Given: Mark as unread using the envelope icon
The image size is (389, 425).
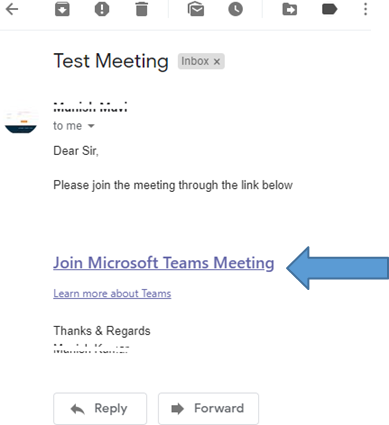Looking at the screenshot, I should pos(196,9).
